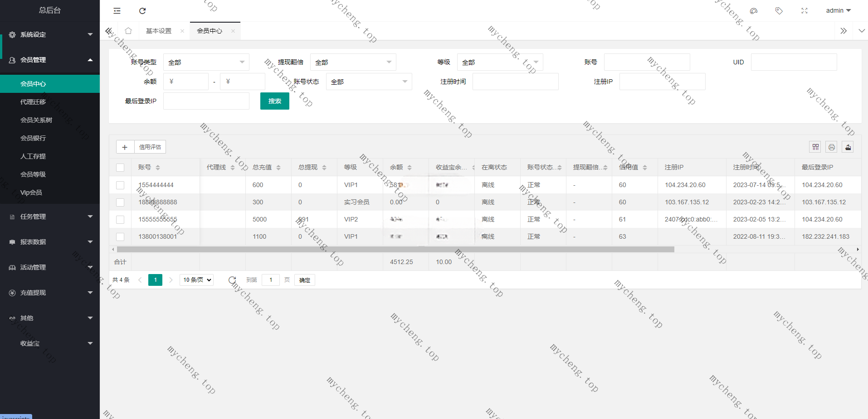Click the refresh icon in the top bar
868x419 pixels.
142,11
